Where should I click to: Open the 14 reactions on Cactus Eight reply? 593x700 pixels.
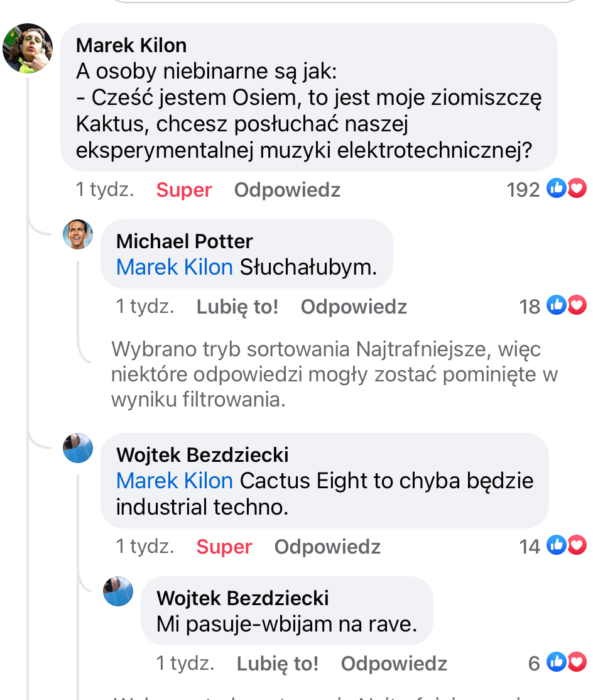click(x=552, y=545)
